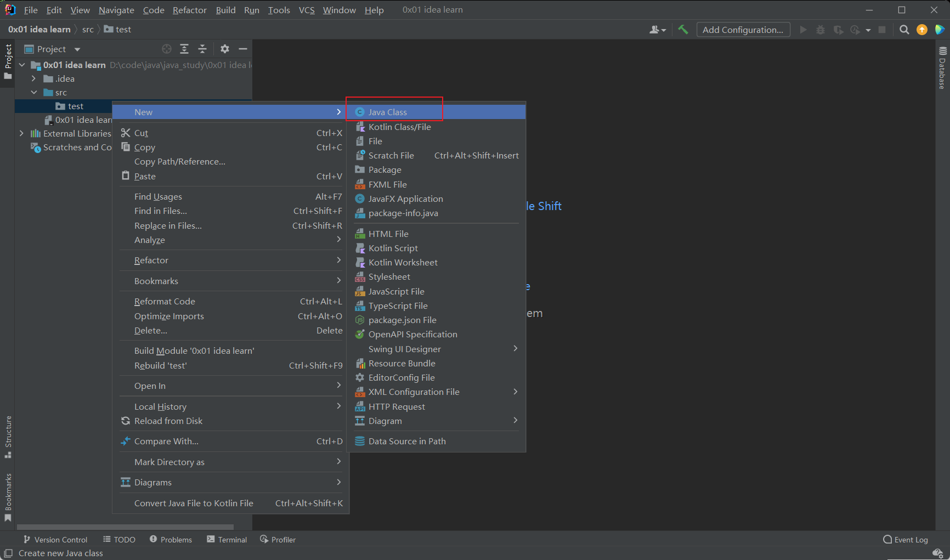Viewport: 950px width, 560px height.
Task: Click the Collapse All icon in Project panel
Action: [202, 49]
